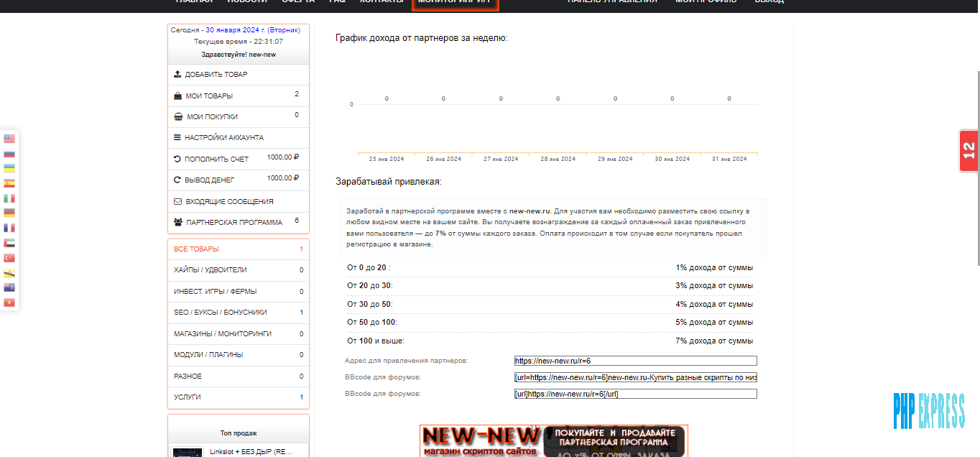Open the Linkslot product thumbnail in Топ продаж

[x=188, y=452]
